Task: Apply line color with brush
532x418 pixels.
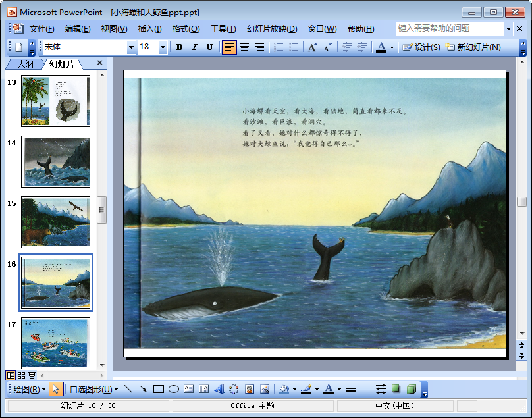Action: (x=306, y=389)
